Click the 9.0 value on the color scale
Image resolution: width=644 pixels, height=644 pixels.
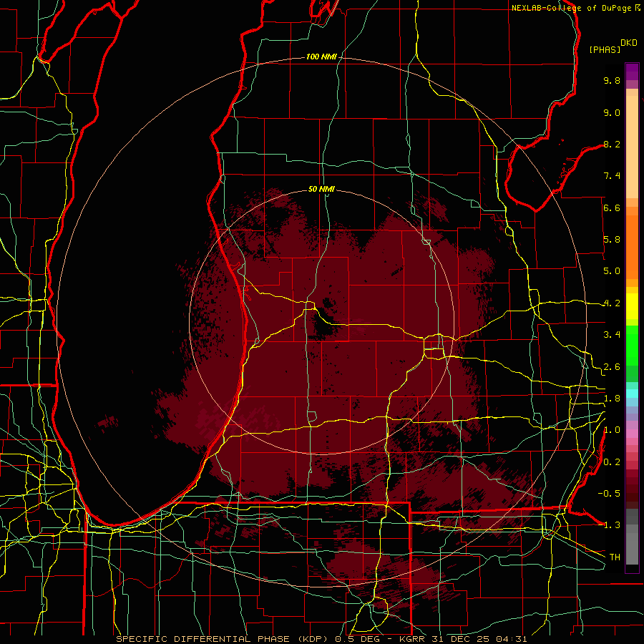[612, 112]
